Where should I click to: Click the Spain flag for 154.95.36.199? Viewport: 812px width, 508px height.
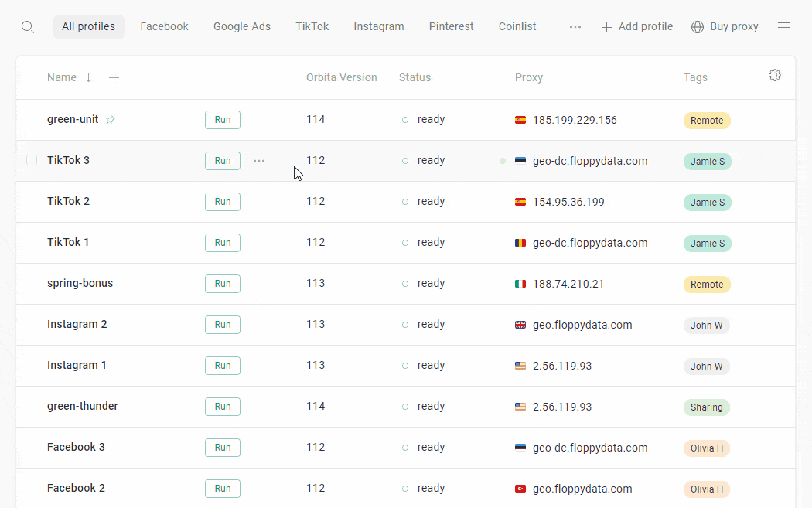(x=520, y=202)
